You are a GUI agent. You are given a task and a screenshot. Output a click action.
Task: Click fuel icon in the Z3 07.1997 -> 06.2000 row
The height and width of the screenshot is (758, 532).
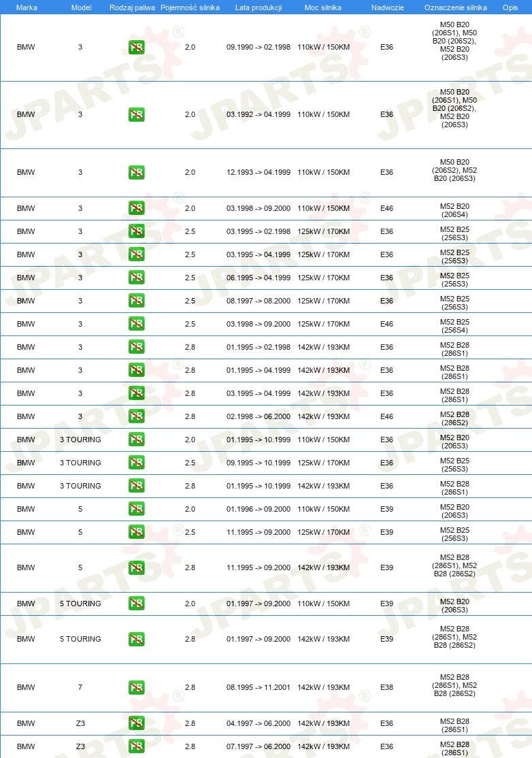[137, 746]
